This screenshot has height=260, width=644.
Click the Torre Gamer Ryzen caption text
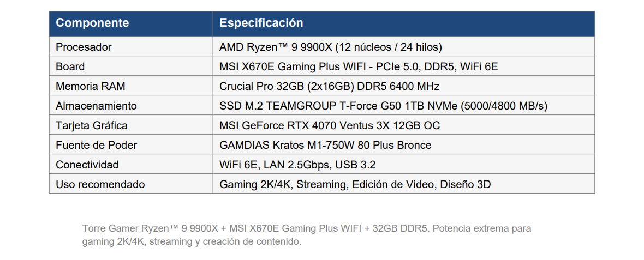click(x=307, y=228)
